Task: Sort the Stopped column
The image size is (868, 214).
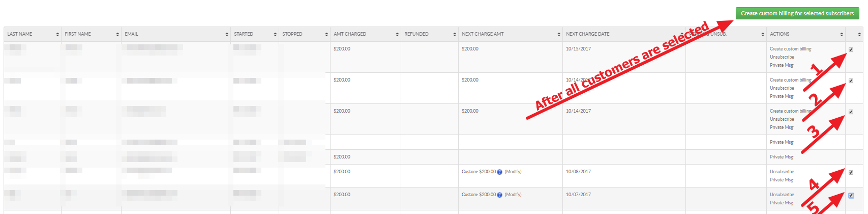Action: click(x=326, y=34)
